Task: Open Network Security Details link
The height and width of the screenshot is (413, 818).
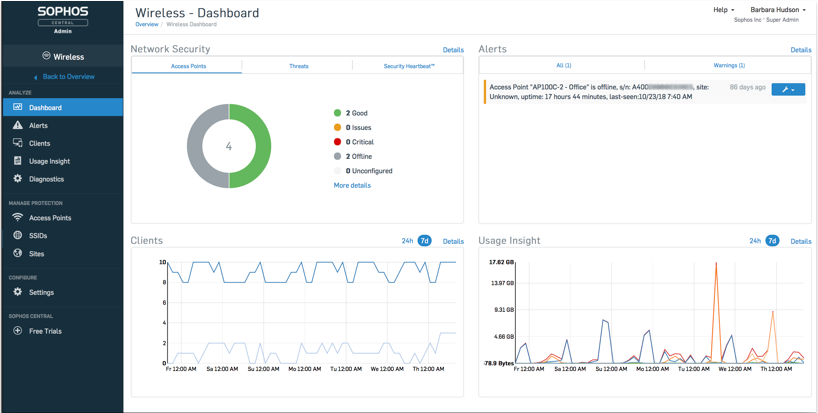Action: pyautogui.click(x=453, y=50)
